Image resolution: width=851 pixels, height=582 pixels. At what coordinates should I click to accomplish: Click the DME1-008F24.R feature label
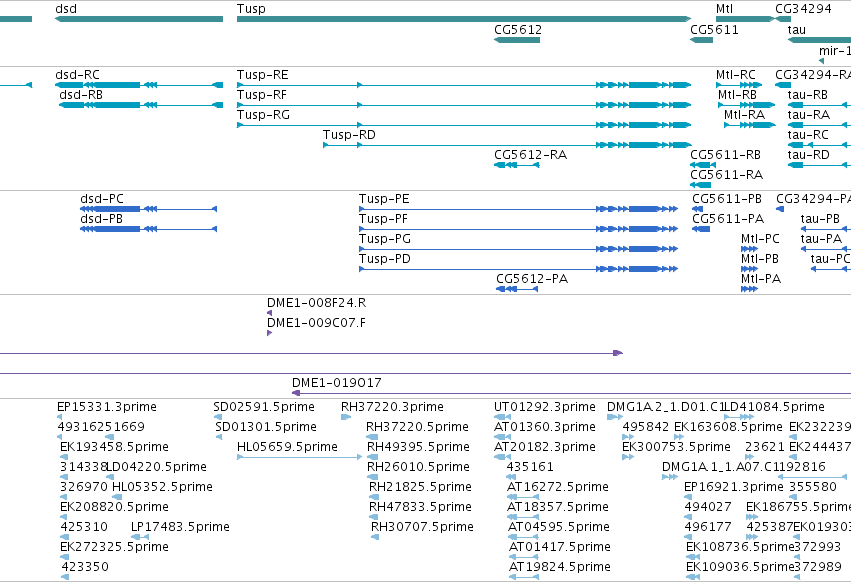click(316, 303)
